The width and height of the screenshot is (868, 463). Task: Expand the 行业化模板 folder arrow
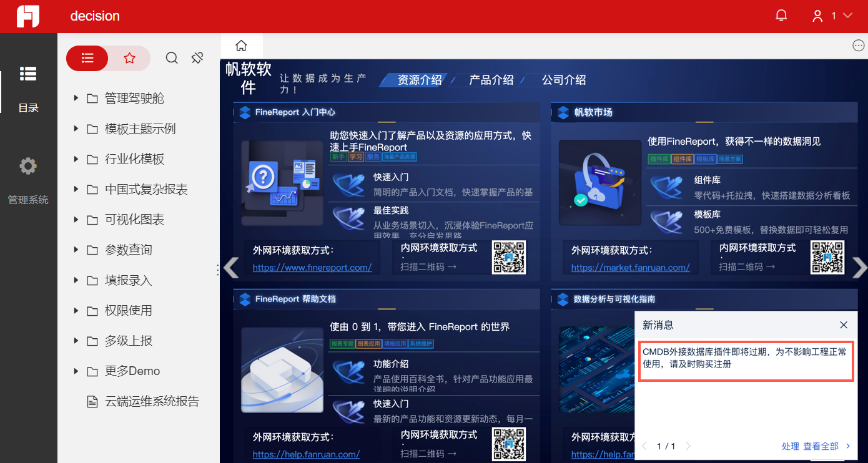point(76,158)
